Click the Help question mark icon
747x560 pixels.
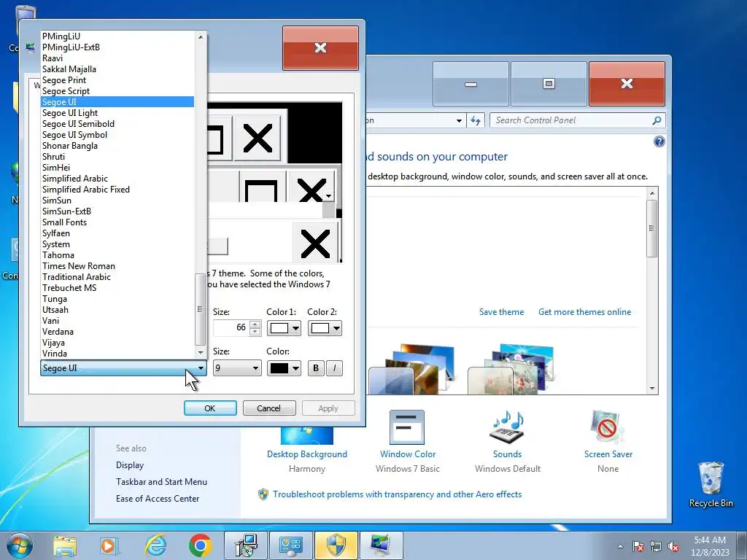tap(659, 141)
